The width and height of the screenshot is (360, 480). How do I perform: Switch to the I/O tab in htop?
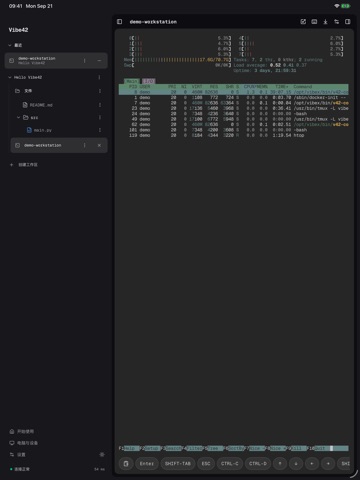click(x=149, y=81)
